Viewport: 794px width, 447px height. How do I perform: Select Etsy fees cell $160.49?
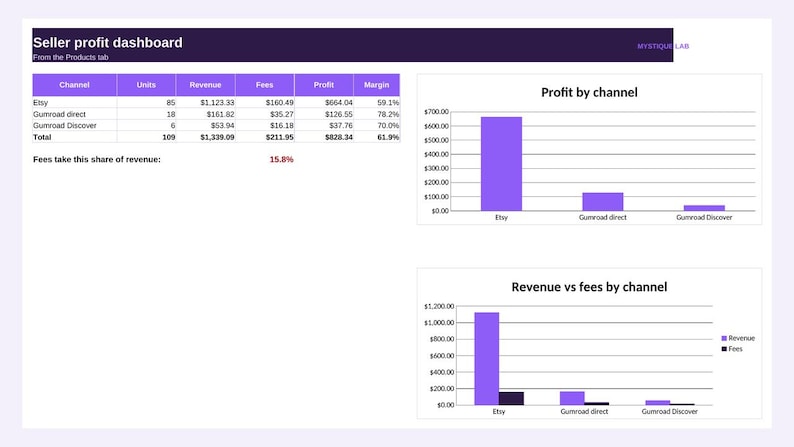(x=264, y=102)
